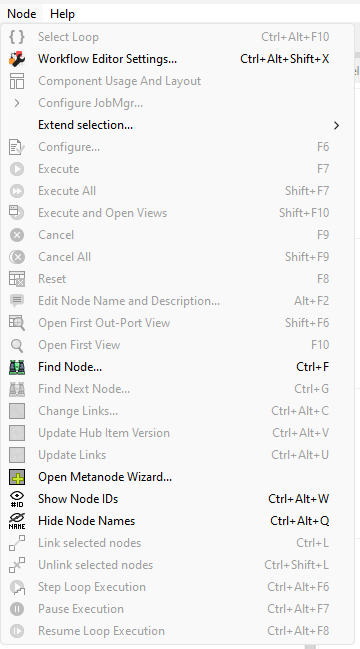Click the Reset table icon
This screenshot has height=649, width=360.
pos(17,279)
